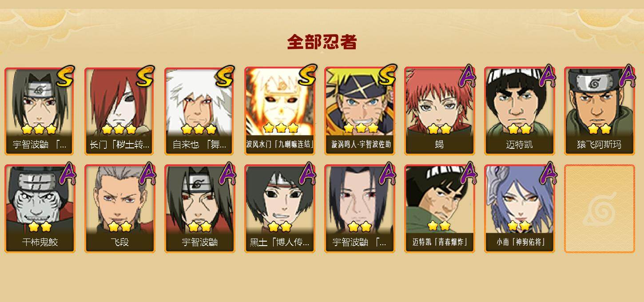Image resolution: width=644 pixels, height=302 pixels.
Task: Open the 迈特凯 two-star card
Action: (520, 111)
